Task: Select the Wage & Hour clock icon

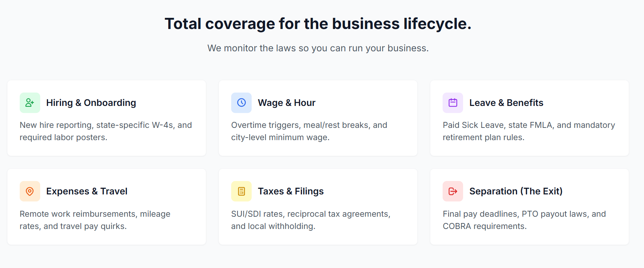Action: click(x=241, y=103)
